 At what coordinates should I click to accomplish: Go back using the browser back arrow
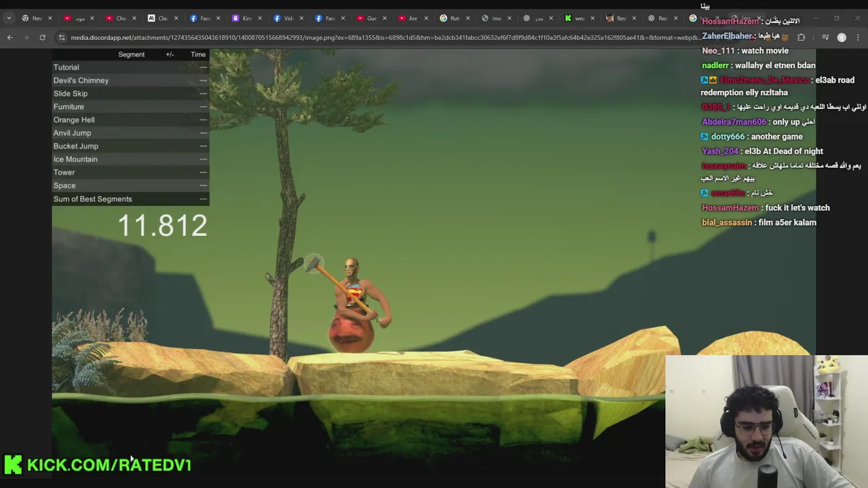point(10,38)
